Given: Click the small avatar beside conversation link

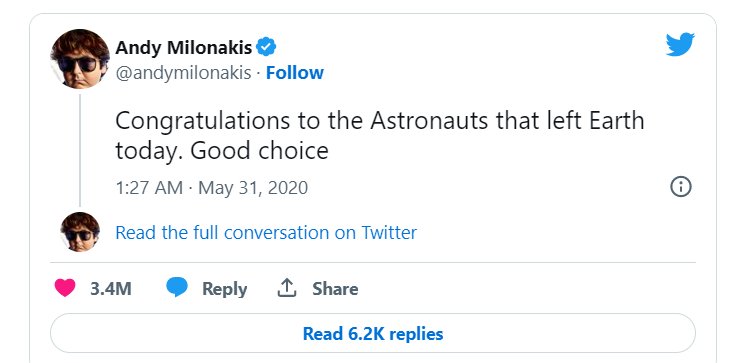Looking at the screenshot, I should pyautogui.click(x=80, y=232).
